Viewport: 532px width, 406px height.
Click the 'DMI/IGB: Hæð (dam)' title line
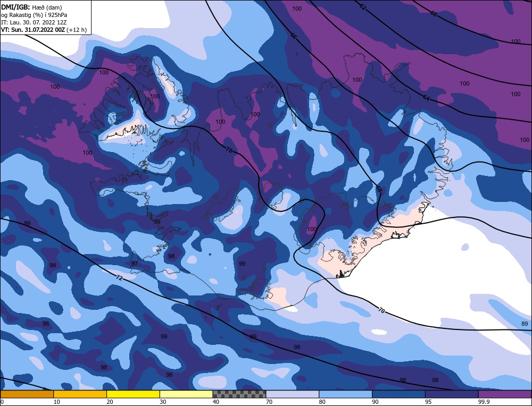31,7
